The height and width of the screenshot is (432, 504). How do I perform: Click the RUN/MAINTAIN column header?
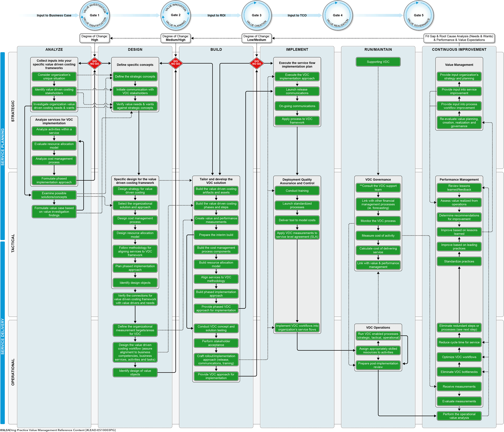[378, 49]
